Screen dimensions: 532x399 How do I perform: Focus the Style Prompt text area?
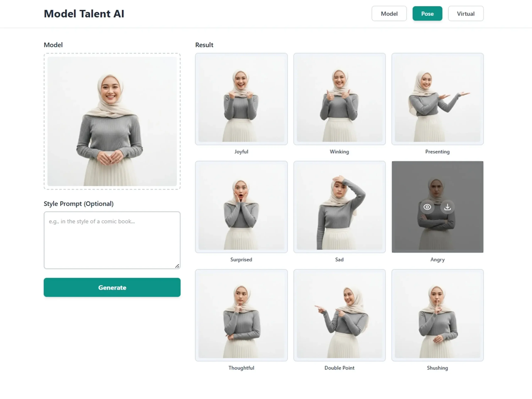click(112, 240)
